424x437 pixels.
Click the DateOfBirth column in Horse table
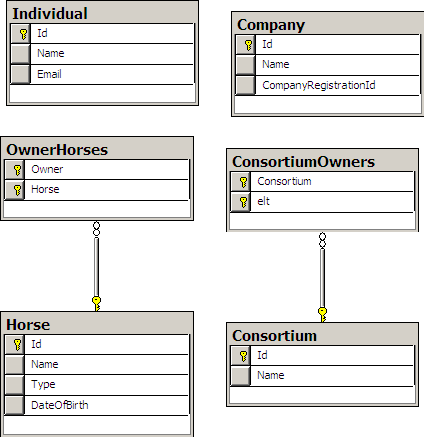pyautogui.click(x=97, y=405)
